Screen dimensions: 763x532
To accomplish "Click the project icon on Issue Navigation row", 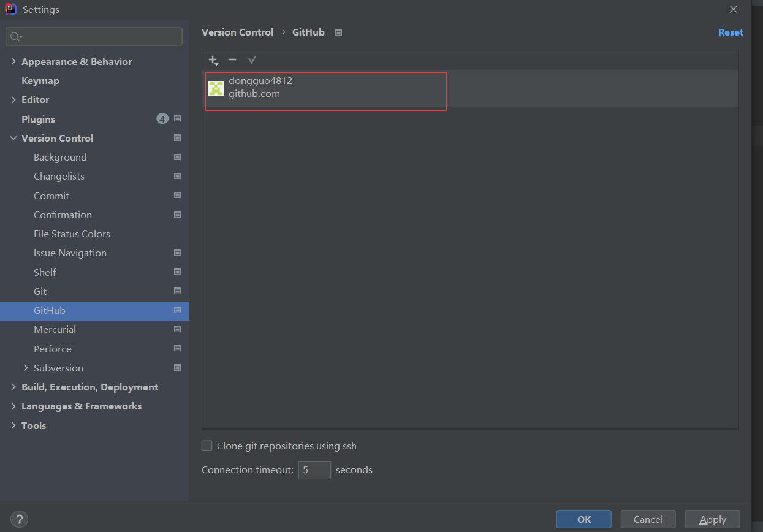I will [178, 253].
